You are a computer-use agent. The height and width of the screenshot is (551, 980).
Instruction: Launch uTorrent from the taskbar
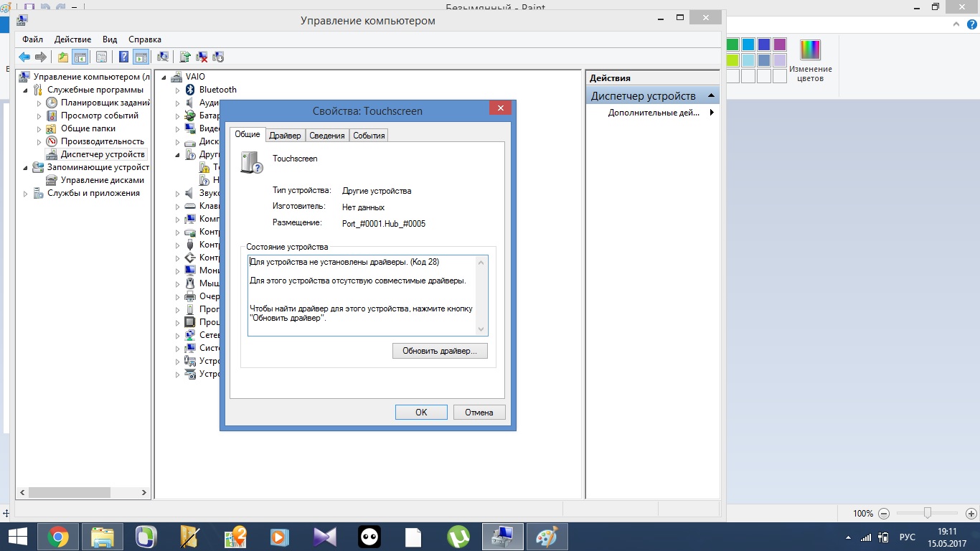click(458, 537)
